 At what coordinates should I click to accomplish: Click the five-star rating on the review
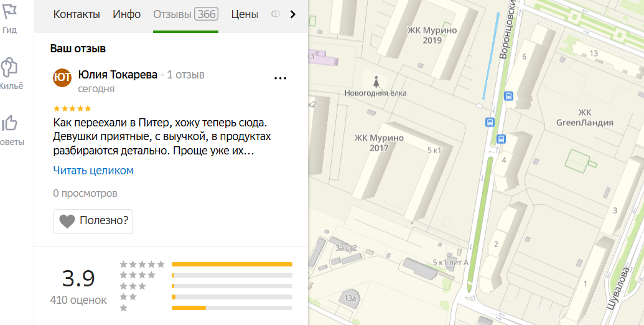pos(72,108)
